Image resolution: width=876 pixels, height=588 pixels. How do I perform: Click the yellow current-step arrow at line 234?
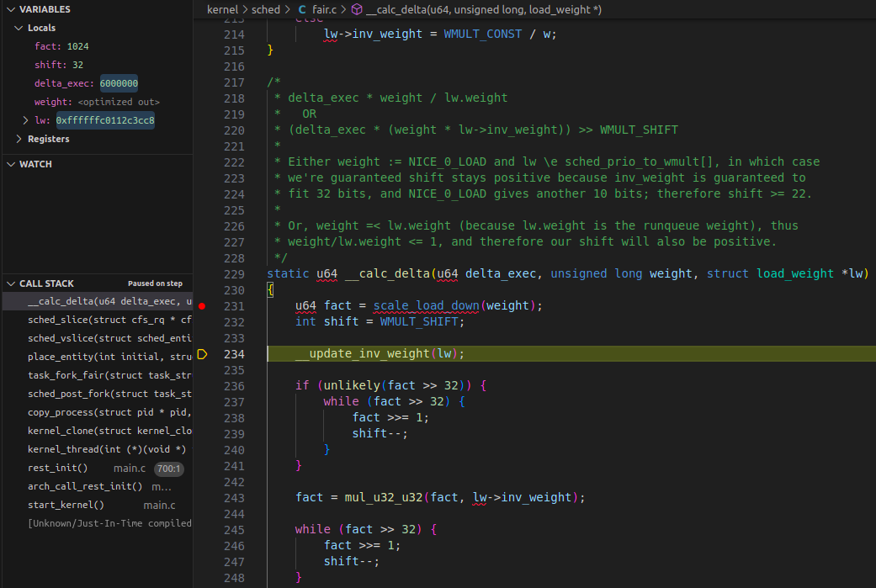[202, 354]
